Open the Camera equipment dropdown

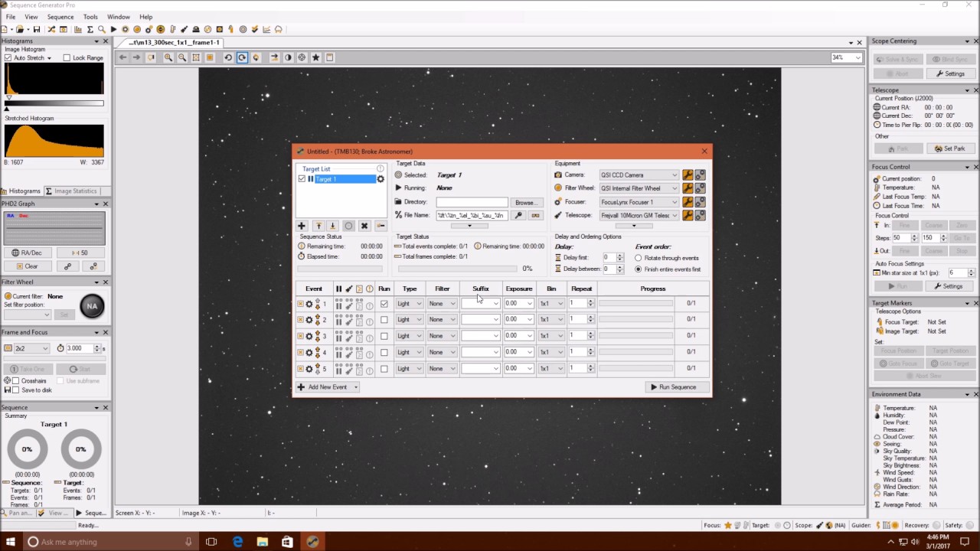tap(674, 175)
